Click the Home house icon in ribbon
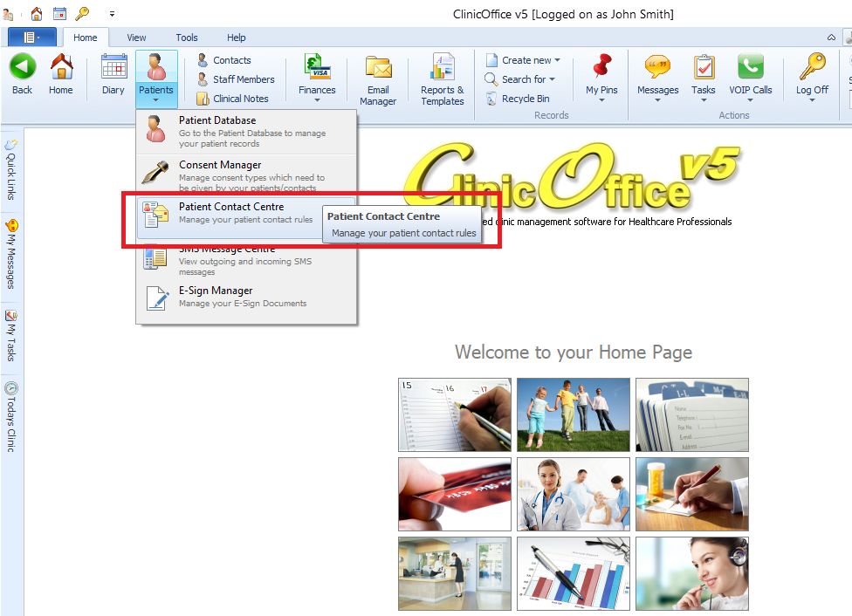This screenshot has height=616, width=852. click(x=61, y=67)
